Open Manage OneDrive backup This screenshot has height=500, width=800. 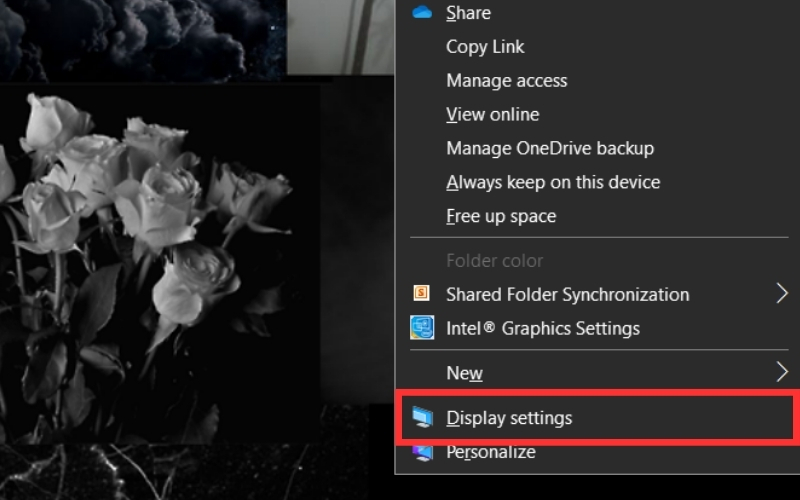pyautogui.click(x=550, y=148)
